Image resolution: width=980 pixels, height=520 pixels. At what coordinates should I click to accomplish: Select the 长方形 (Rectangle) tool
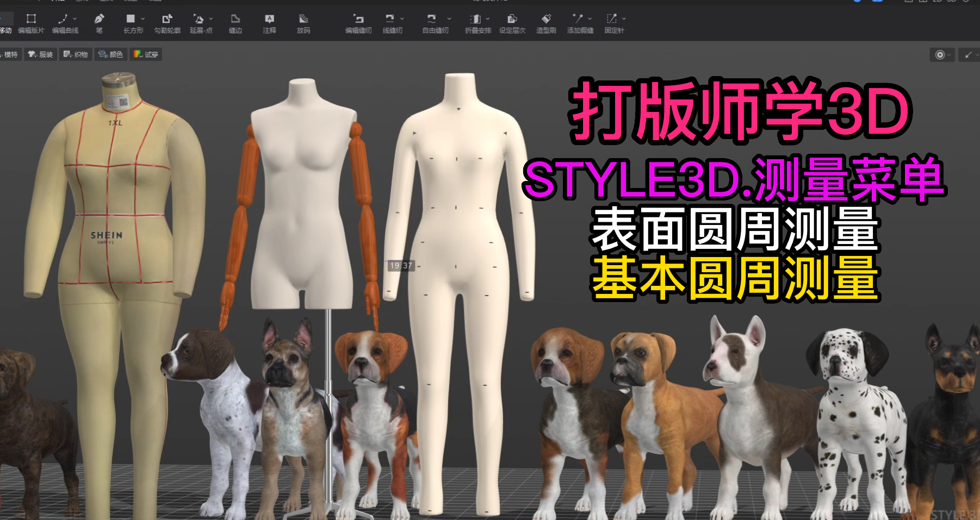click(133, 24)
